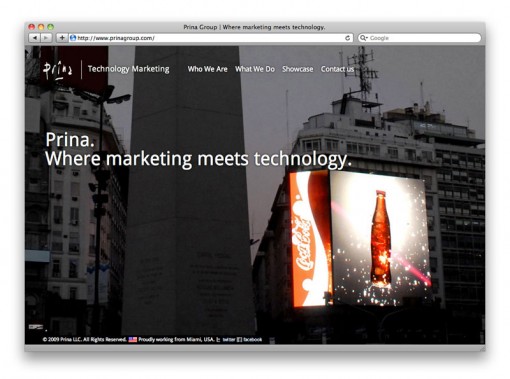Click the twitter text link in footer
510x379 pixels.
(x=229, y=340)
